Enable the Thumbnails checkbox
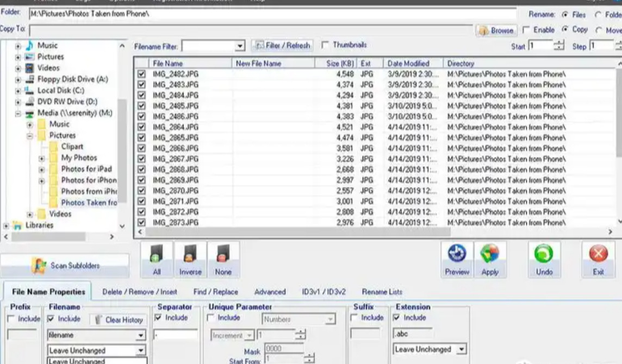This screenshot has height=364, width=622. click(325, 45)
